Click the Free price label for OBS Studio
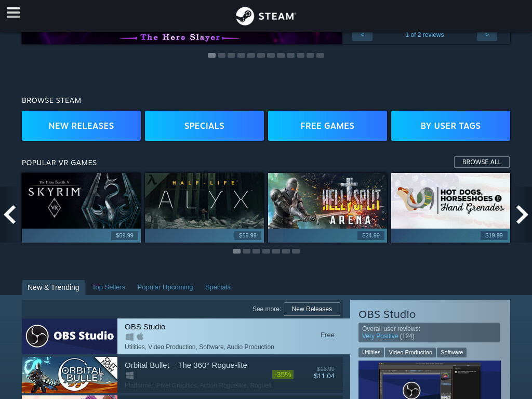This screenshot has width=532, height=399. 327,335
